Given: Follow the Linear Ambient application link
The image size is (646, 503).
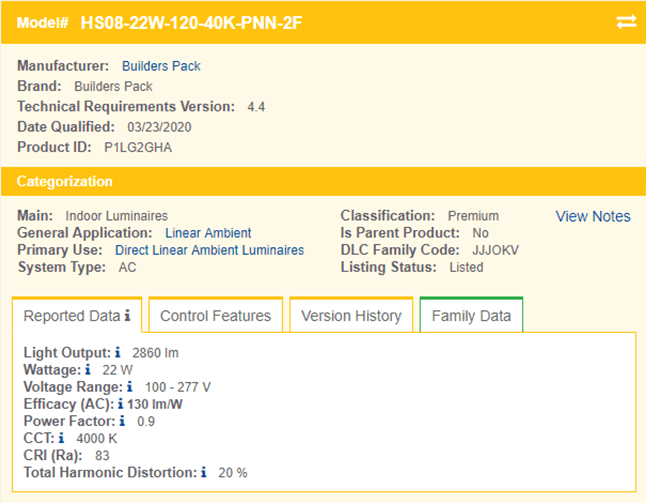Looking at the screenshot, I should 208,233.
